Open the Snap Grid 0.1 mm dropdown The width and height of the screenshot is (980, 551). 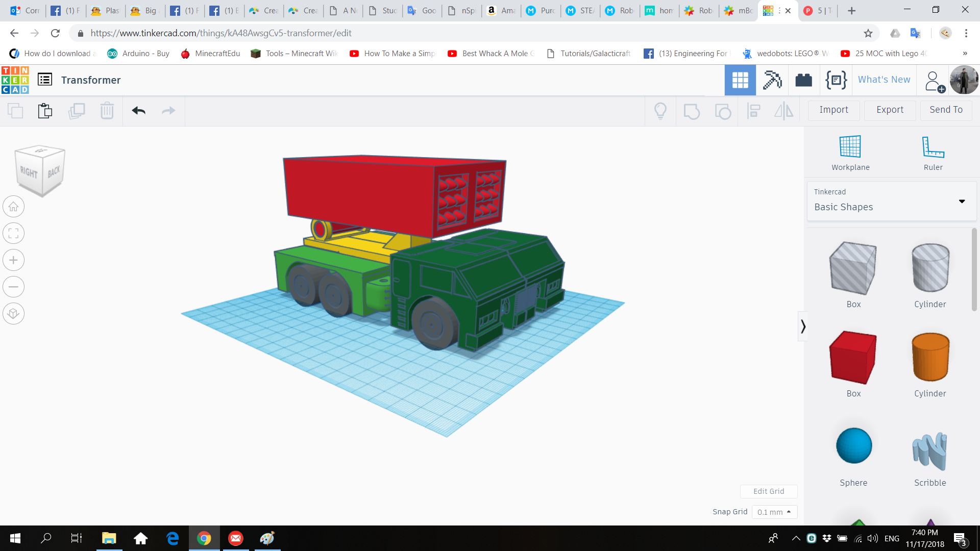point(774,512)
